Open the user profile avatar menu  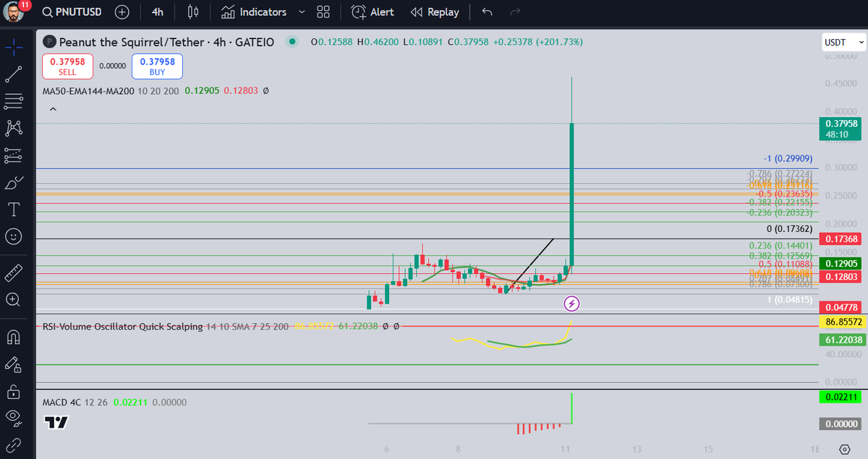14,12
